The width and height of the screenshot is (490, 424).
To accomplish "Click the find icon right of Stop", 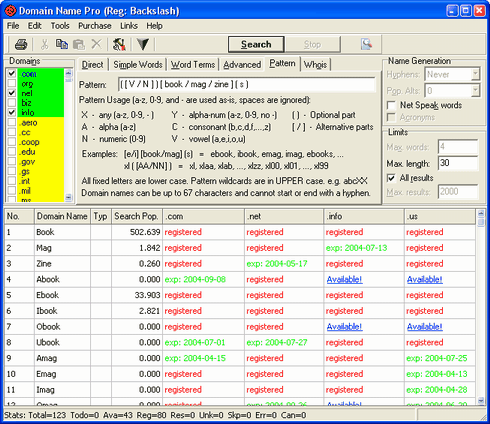I will [x=366, y=44].
